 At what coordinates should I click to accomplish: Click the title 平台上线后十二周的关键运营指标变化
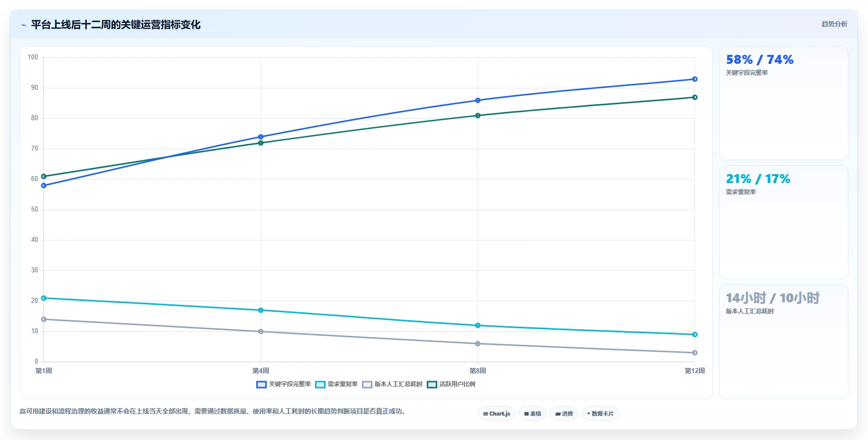tap(116, 25)
